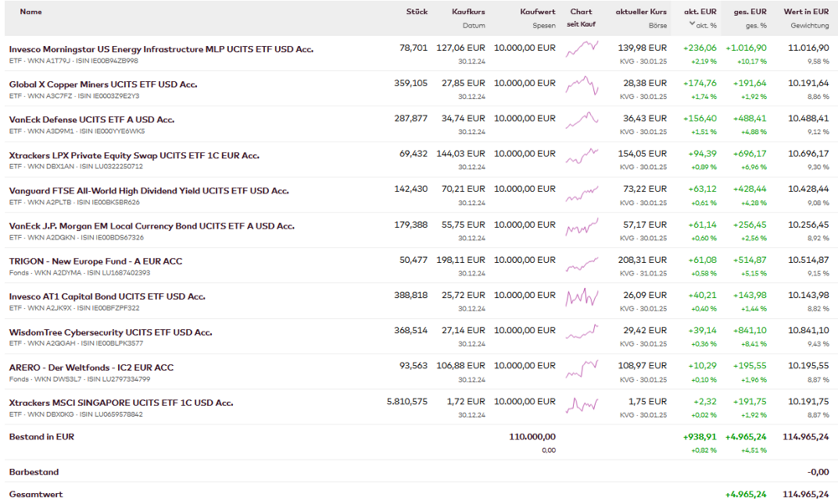Click the VanEck Defense ETF mini chart
The image size is (838, 504).
tap(582, 120)
